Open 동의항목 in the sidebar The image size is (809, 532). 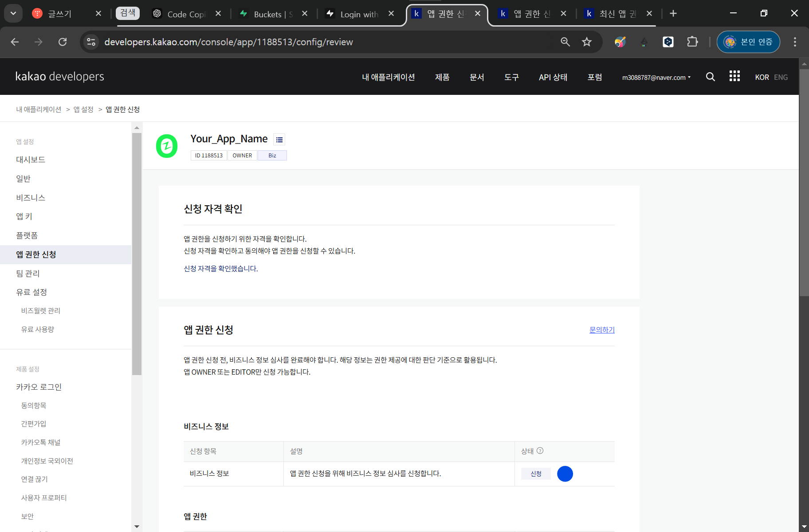tap(34, 406)
